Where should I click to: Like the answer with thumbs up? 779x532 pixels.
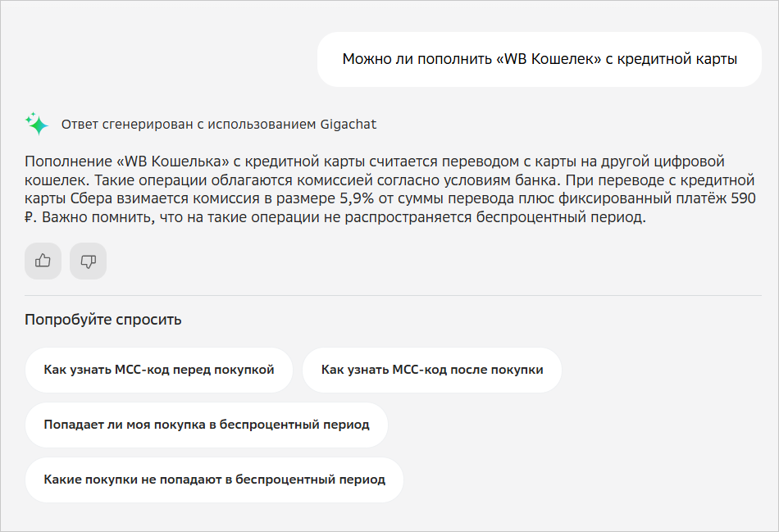coord(43,261)
